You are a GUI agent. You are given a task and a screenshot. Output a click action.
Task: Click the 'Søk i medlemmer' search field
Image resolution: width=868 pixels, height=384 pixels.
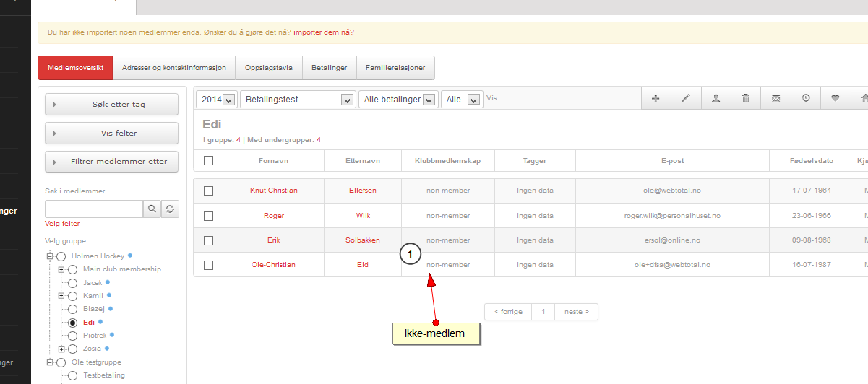click(94, 209)
